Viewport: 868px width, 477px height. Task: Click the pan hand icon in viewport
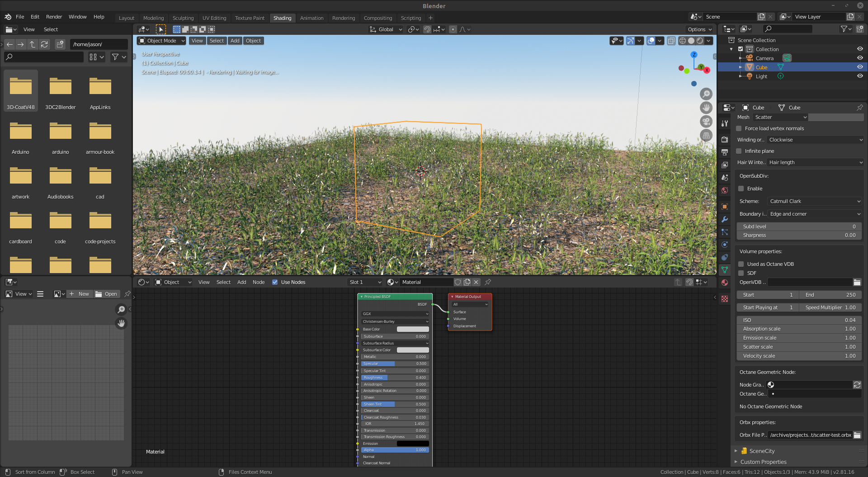706,108
